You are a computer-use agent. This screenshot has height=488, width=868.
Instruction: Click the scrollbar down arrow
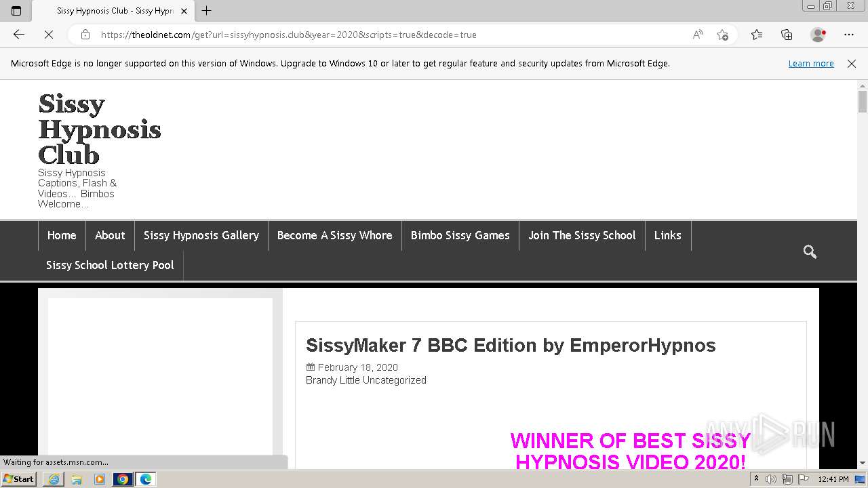(x=863, y=464)
